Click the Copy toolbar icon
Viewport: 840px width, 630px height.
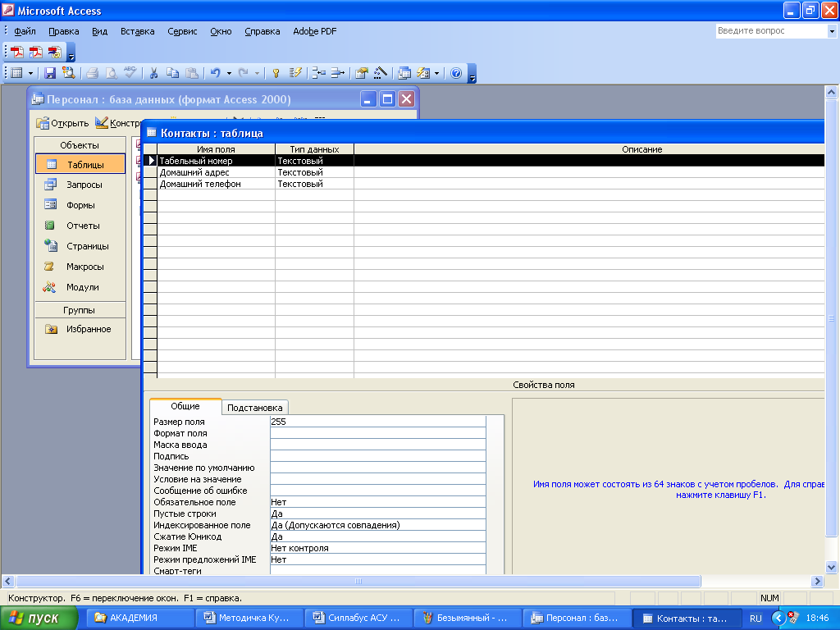tap(172, 73)
